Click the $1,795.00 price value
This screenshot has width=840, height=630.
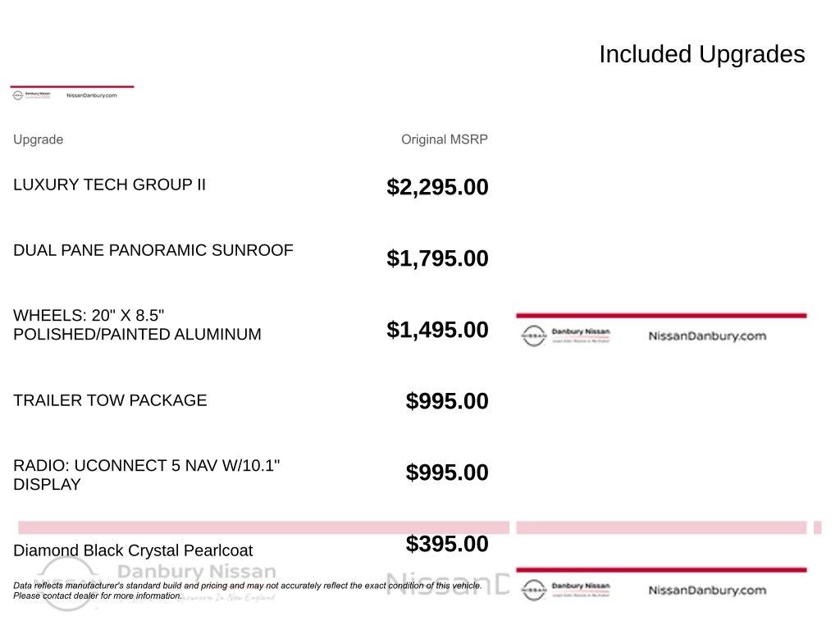click(x=437, y=258)
